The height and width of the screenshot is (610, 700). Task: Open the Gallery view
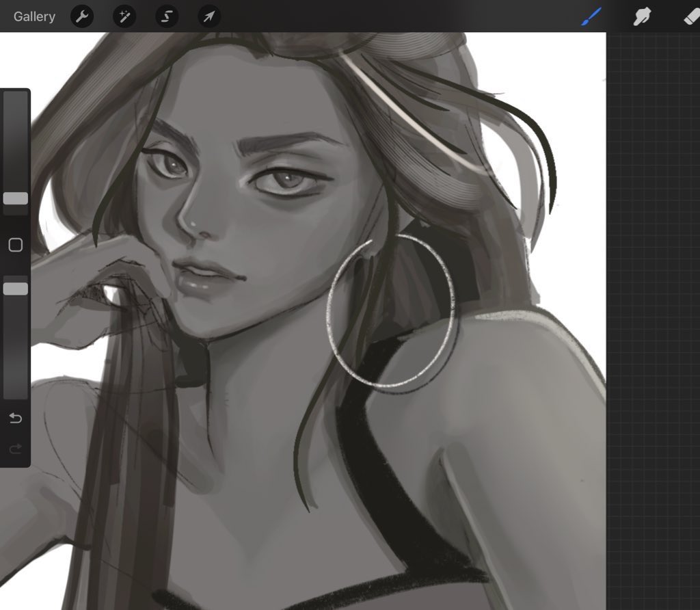(34, 16)
